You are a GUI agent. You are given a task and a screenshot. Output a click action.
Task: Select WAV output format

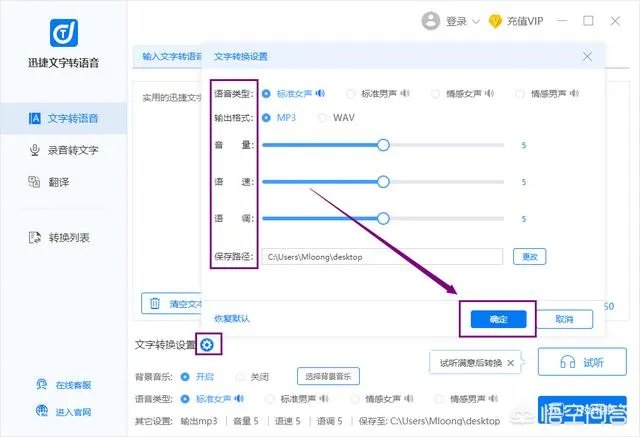pos(322,118)
